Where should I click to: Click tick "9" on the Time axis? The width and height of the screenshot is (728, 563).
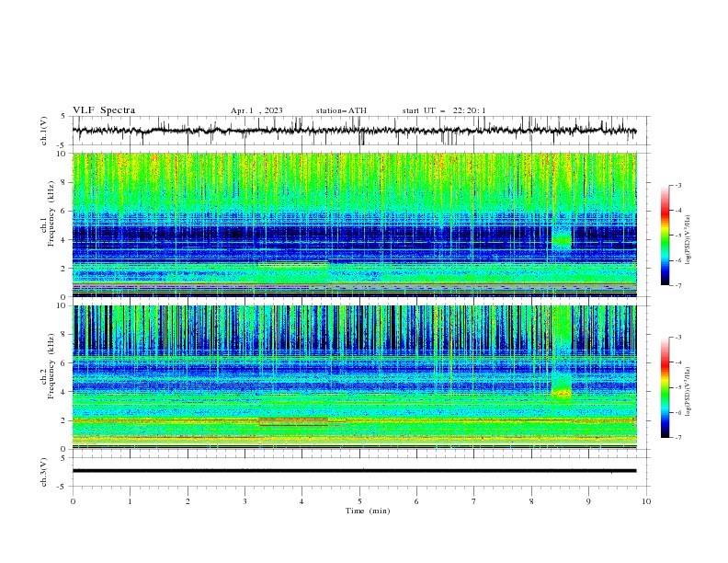tap(588, 501)
